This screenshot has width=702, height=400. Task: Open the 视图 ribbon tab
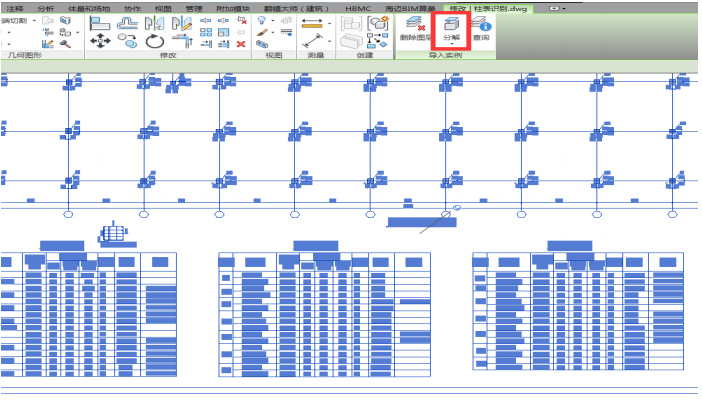163,9
